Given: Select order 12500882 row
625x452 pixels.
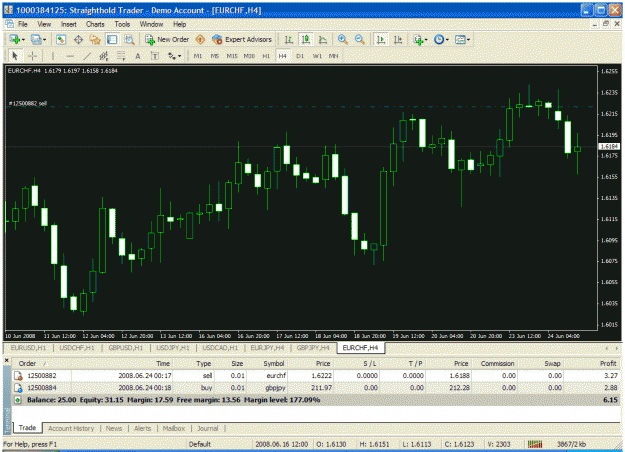Looking at the screenshot, I should 316,375.
